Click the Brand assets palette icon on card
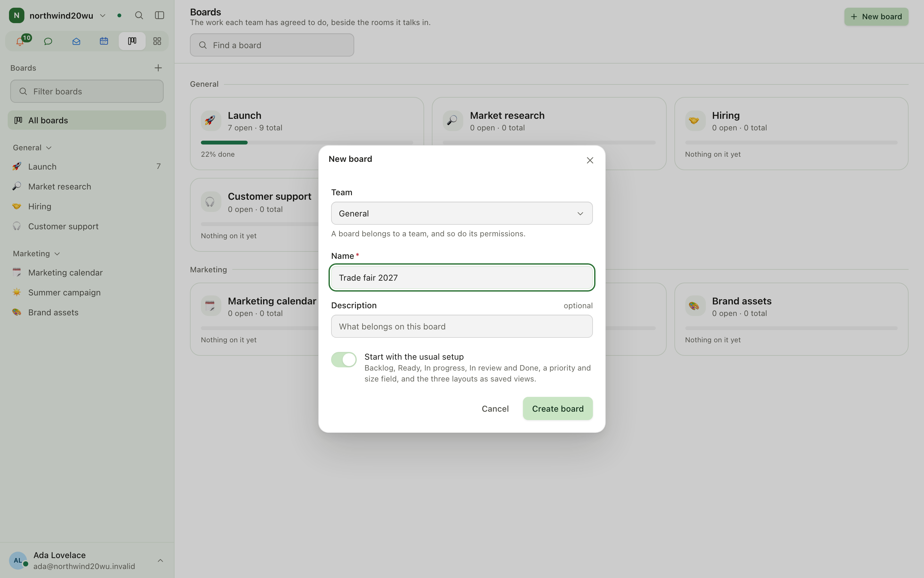 tap(695, 306)
